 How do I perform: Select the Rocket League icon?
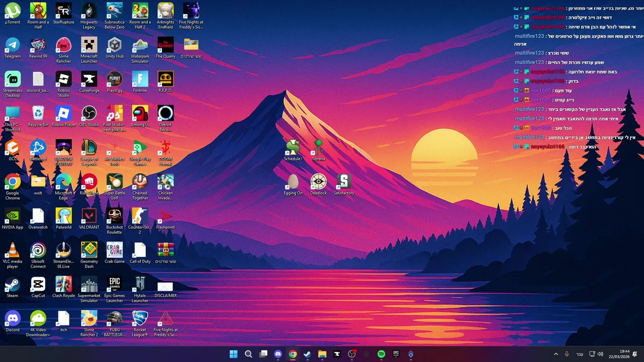[140, 324]
